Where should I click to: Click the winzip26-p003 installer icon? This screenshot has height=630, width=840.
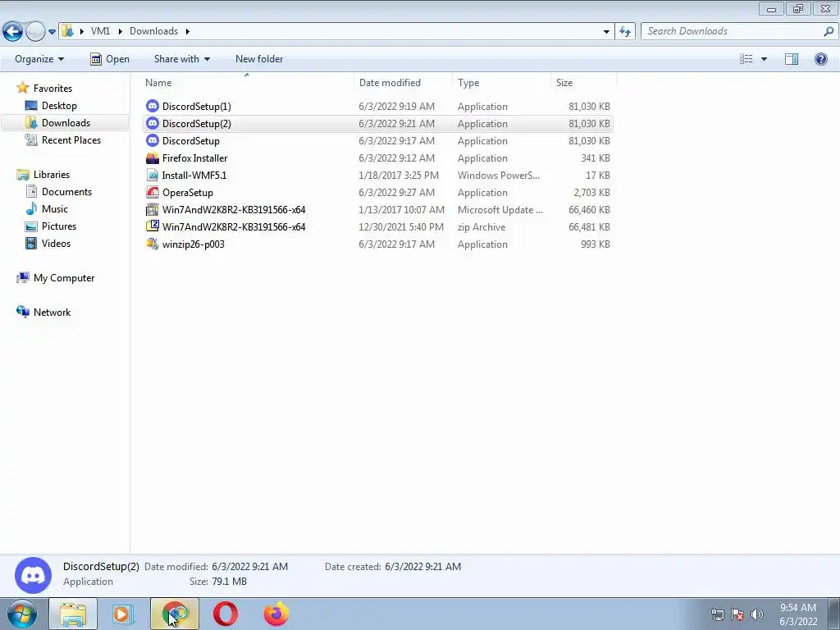[153, 244]
